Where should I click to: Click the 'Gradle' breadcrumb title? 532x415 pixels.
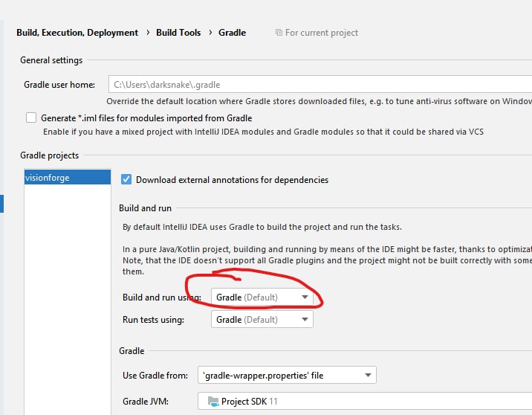[x=232, y=33]
